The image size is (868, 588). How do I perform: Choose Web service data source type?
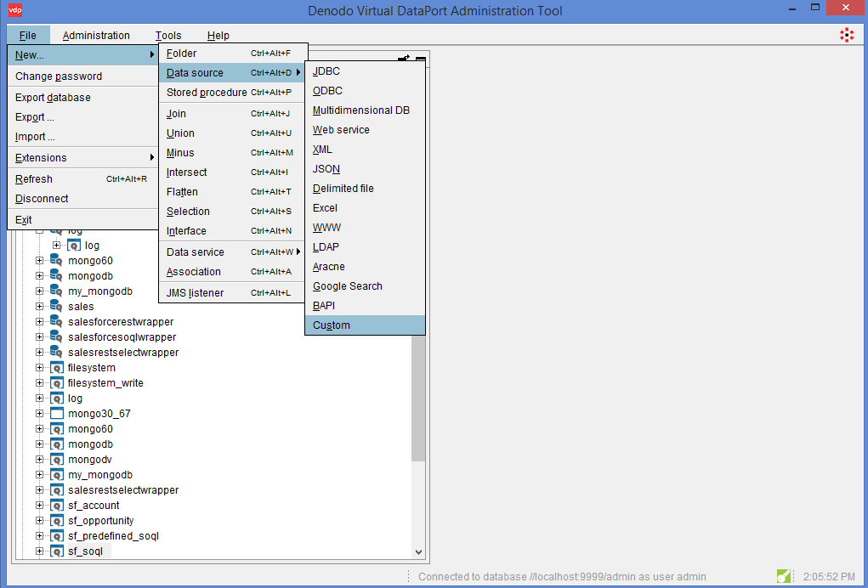pos(365,130)
